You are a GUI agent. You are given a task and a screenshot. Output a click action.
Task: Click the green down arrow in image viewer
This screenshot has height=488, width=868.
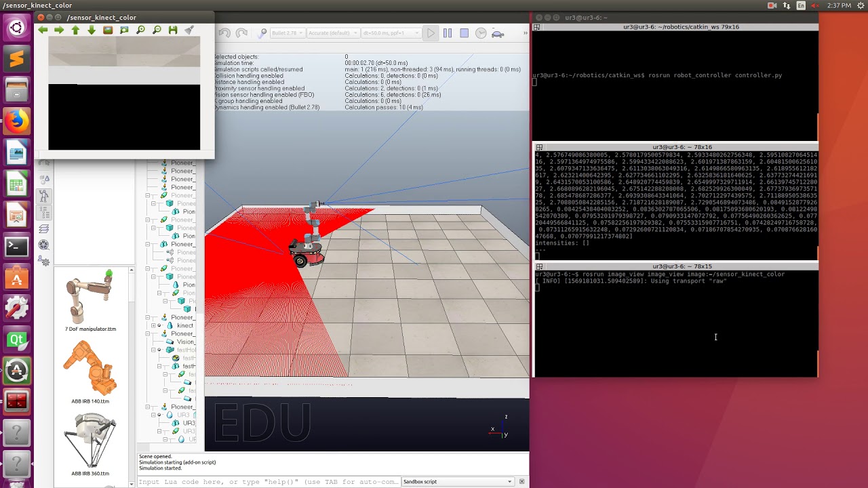click(x=92, y=30)
